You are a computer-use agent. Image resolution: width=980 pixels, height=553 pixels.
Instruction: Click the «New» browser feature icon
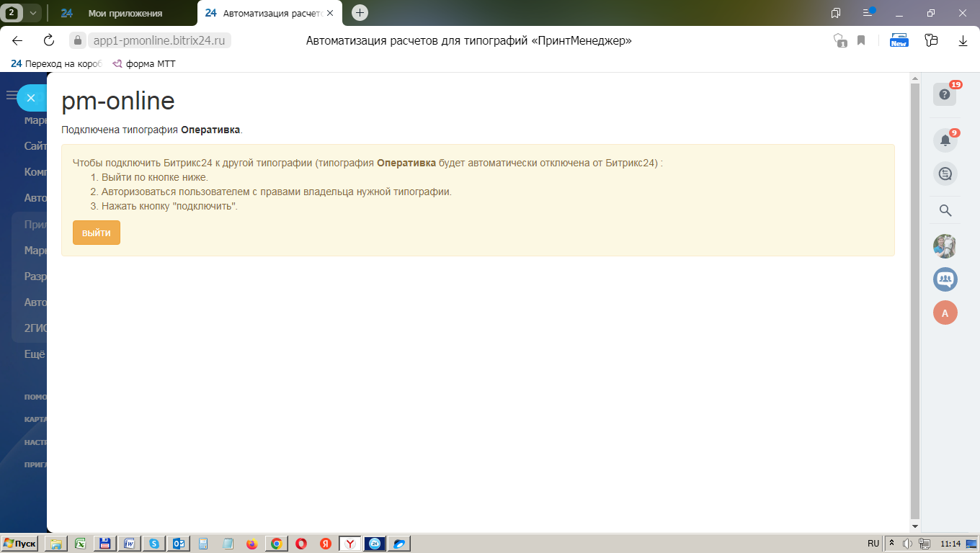coord(899,40)
